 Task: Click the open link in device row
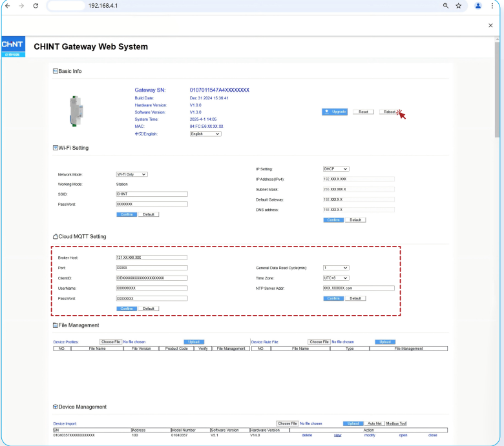(403, 435)
